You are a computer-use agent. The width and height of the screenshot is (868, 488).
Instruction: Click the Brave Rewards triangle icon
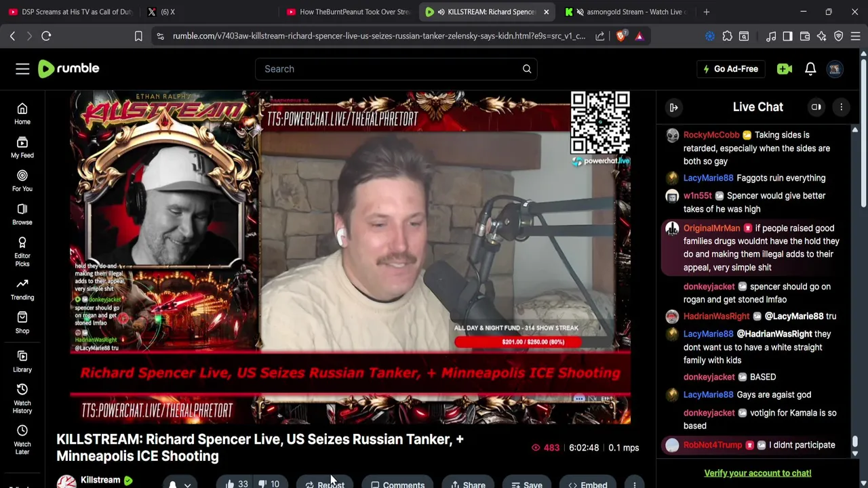point(639,36)
